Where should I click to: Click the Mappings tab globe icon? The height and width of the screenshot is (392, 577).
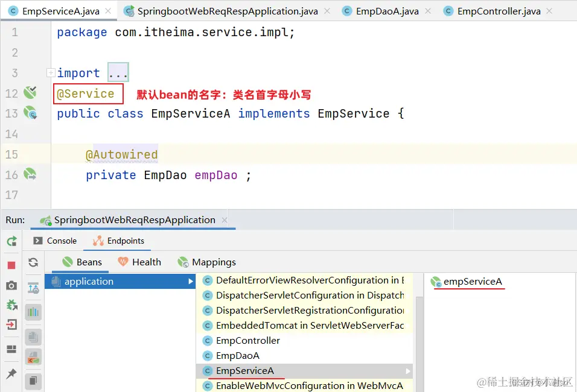pyautogui.click(x=183, y=262)
